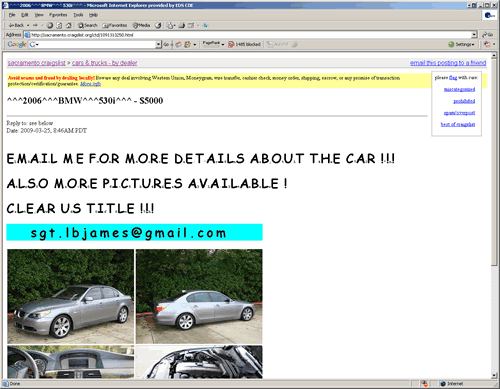
Task: Open the Search toolbar button
Action: click(x=88, y=25)
